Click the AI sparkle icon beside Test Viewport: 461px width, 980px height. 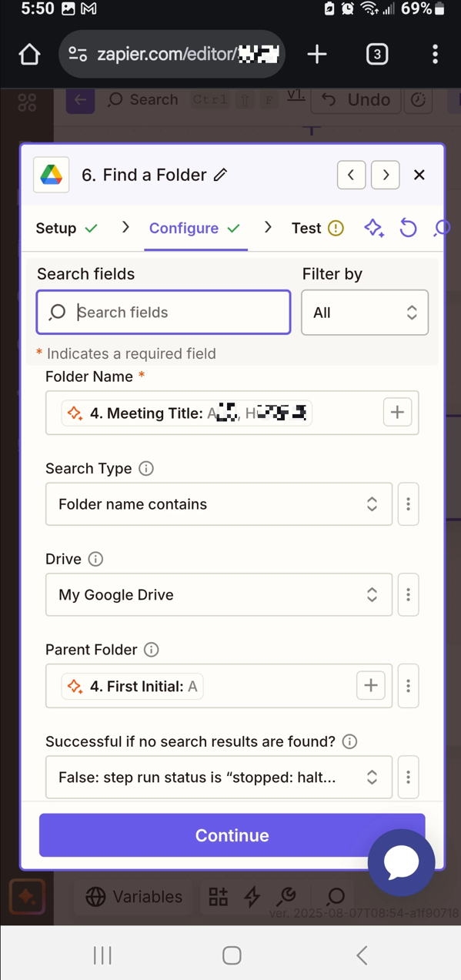pyautogui.click(x=374, y=228)
